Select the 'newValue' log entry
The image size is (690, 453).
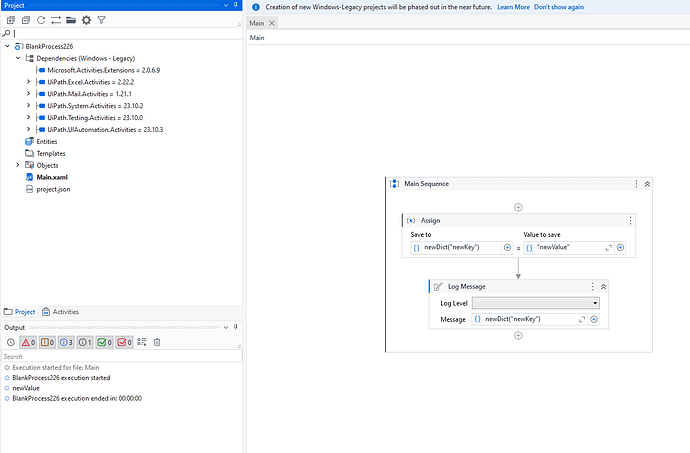click(x=26, y=388)
